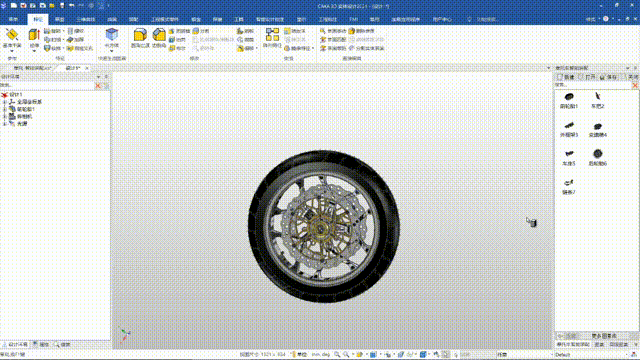
Task: Open the PMI ribbon tab
Action: pyautogui.click(x=353, y=19)
